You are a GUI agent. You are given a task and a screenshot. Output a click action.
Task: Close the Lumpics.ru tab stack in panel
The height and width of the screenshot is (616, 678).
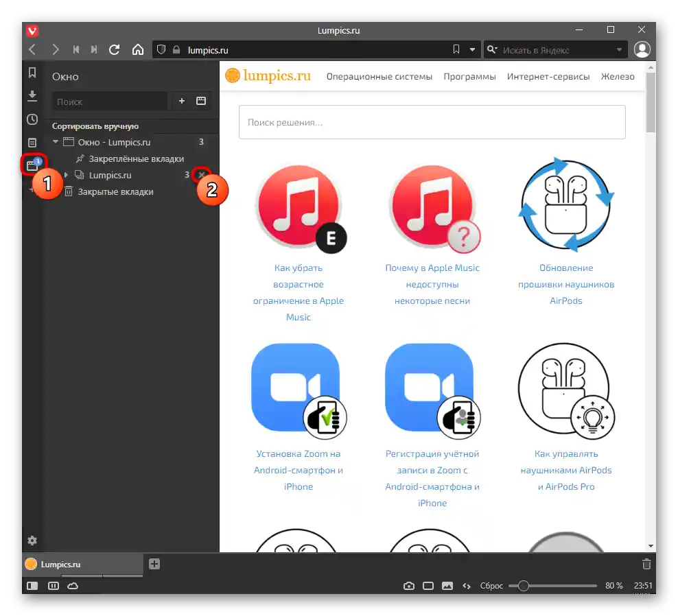click(202, 175)
